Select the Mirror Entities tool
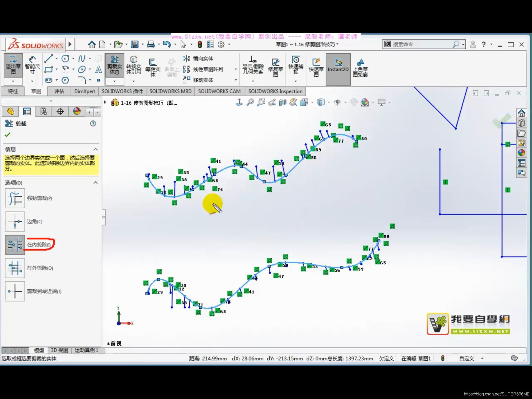 pyautogui.click(x=198, y=59)
